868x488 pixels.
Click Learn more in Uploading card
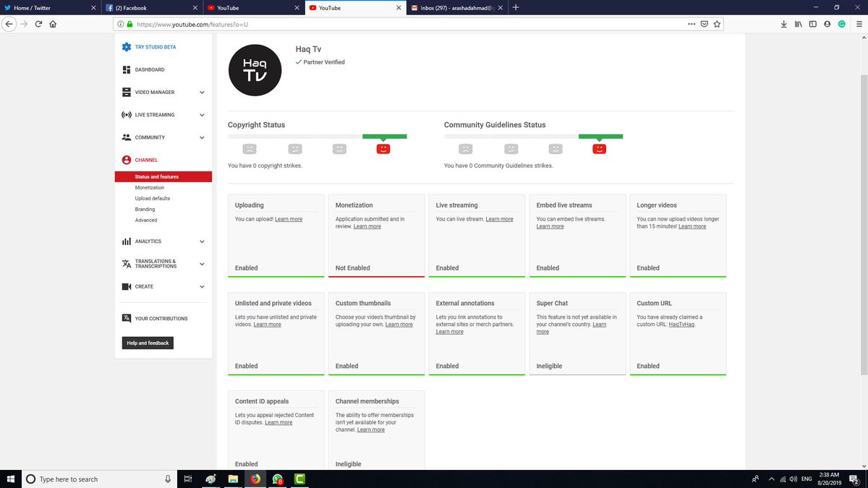[289, 219]
